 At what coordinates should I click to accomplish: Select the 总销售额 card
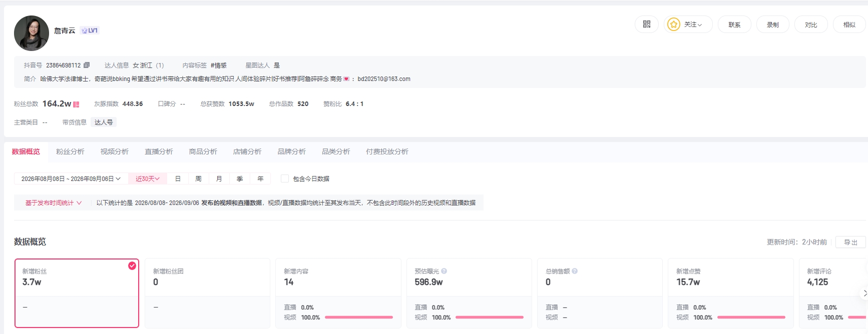click(x=600, y=293)
